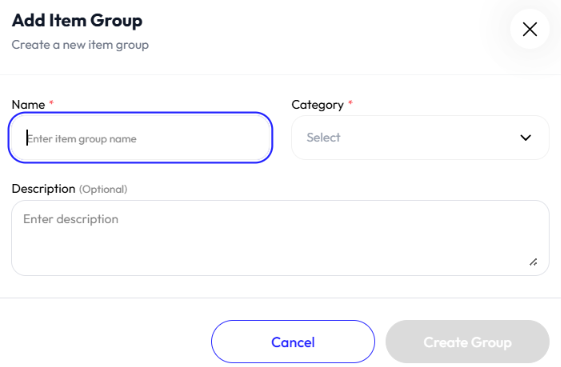This screenshot has height=367, width=561.
Task: Click the red asterisk beside Category
Action: 350,103
